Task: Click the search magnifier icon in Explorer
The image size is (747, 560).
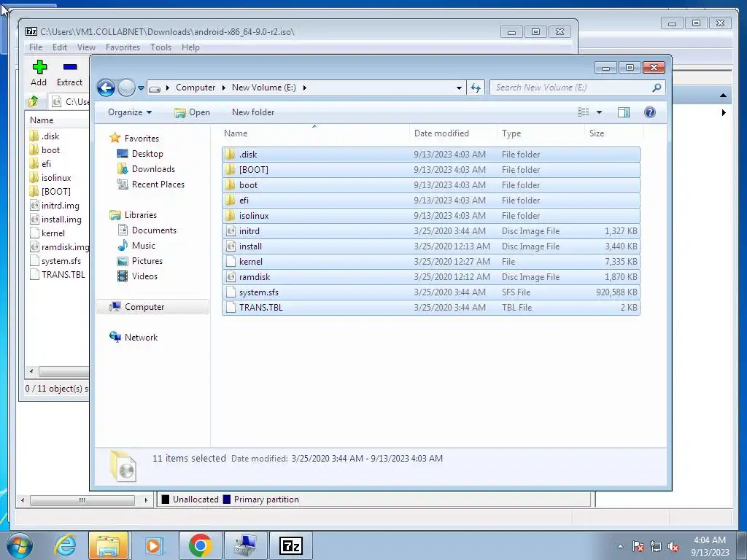Action: [657, 87]
